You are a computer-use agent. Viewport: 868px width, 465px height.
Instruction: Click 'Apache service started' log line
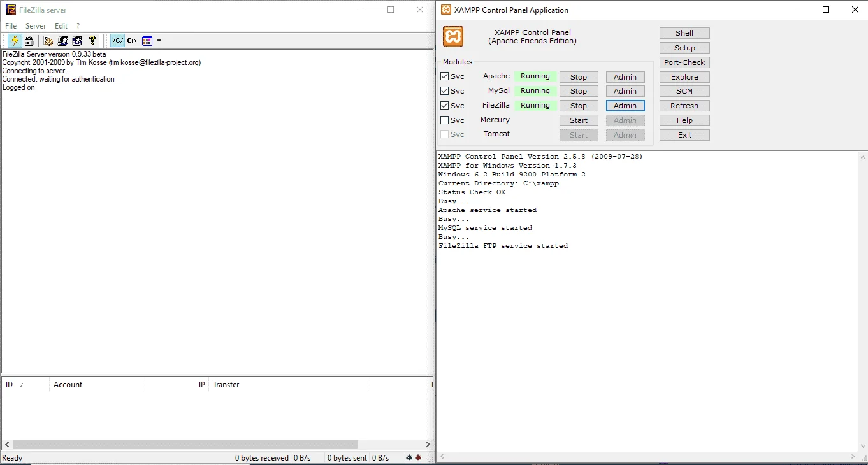pyautogui.click(x=488, y=210)
